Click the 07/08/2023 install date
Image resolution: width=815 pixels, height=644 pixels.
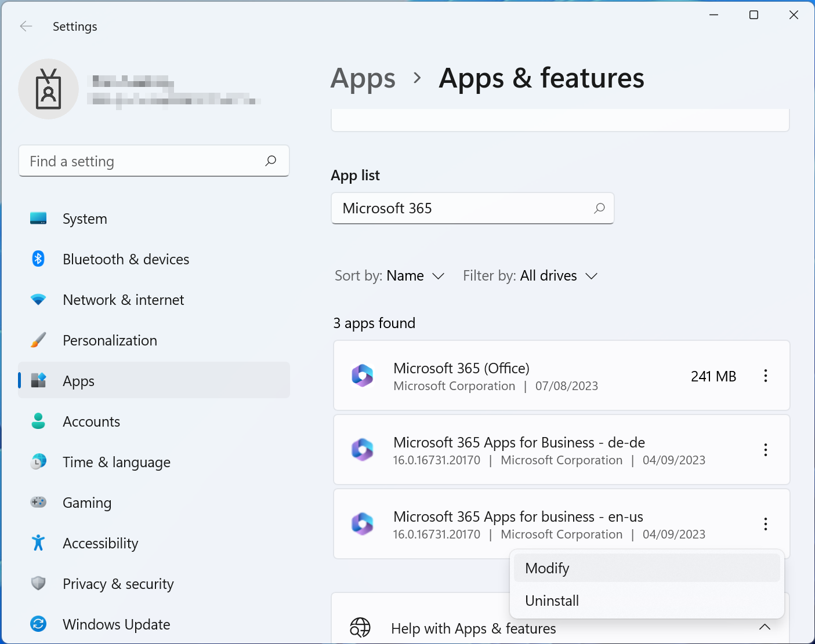[x=567, y=386]
